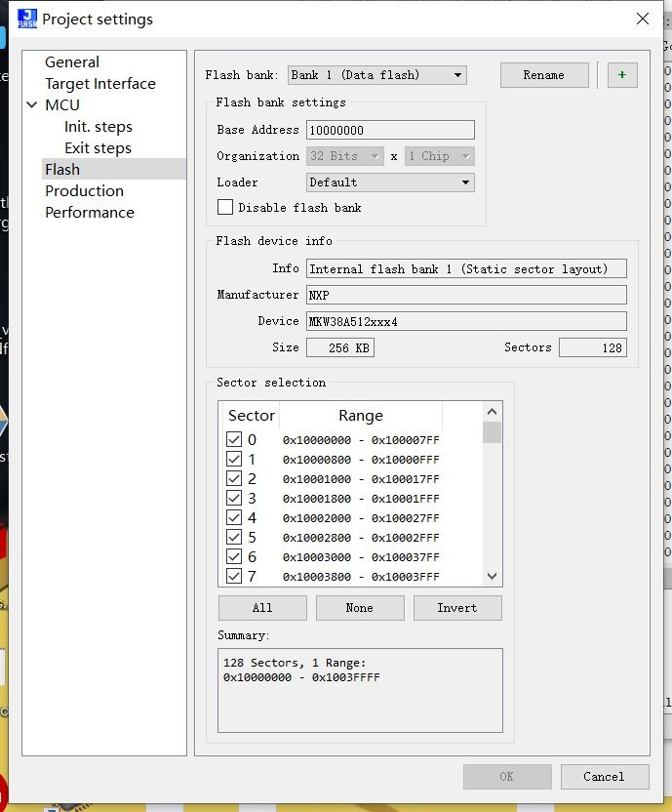Uncheck sector 1 checkbox
This screenshot has height=812, width=672.
[x=234, y=460]
